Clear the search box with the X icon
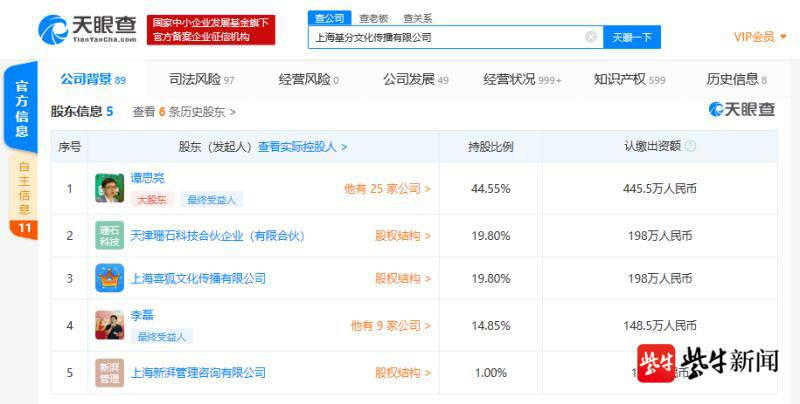800x404 pixels. coord(590,37)
